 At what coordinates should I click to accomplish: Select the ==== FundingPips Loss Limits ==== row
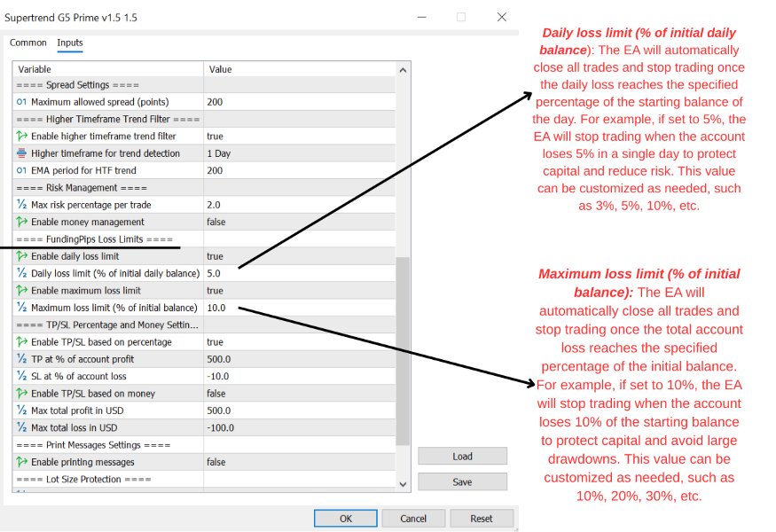point(204,239)
